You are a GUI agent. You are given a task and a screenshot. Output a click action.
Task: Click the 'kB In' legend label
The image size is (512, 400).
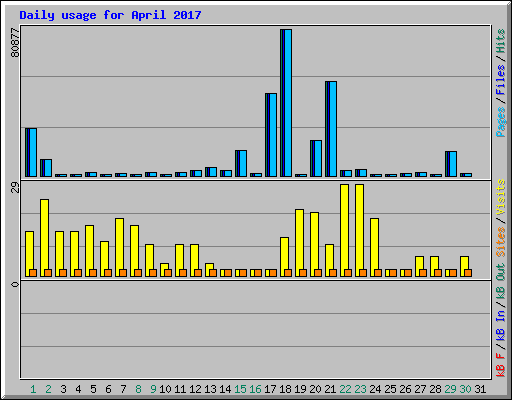(500, 325)
